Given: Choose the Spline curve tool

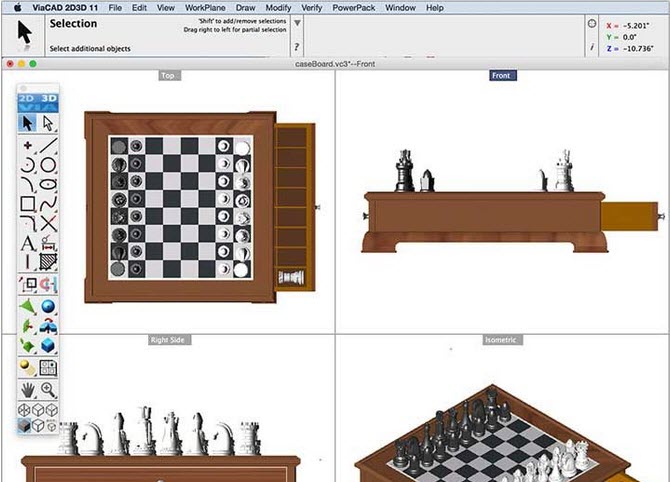Looking at the screenshot, I should click(48, 204).
